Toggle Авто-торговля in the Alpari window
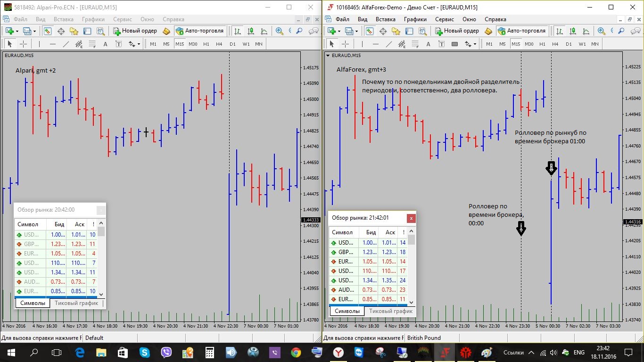The image size is (644, 362). (199, 31)
